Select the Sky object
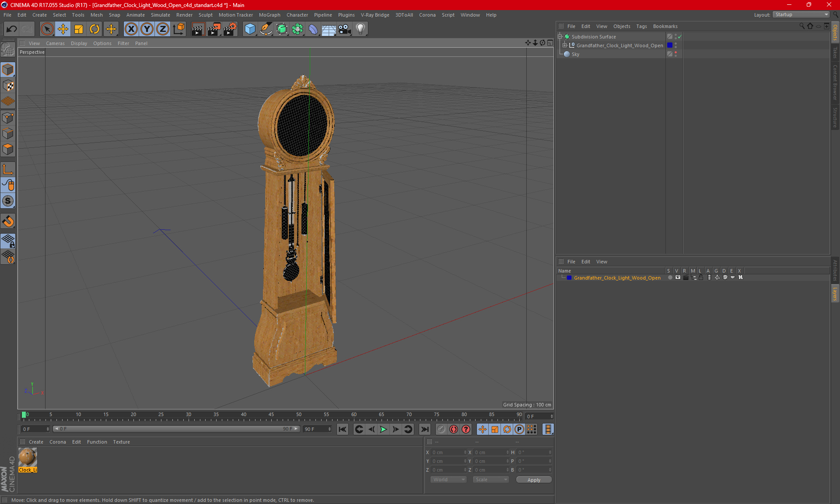Viewport: 840px width, 504px height. coord(575,54)
